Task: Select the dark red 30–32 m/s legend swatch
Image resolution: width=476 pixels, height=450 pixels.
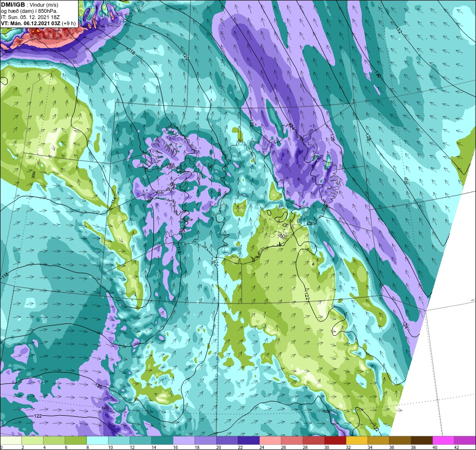Action: point(335,440)
